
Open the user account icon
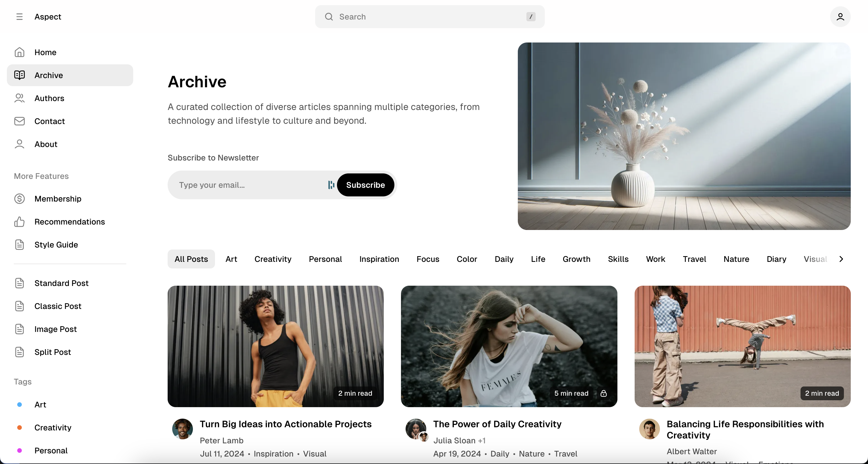point(840,17)
